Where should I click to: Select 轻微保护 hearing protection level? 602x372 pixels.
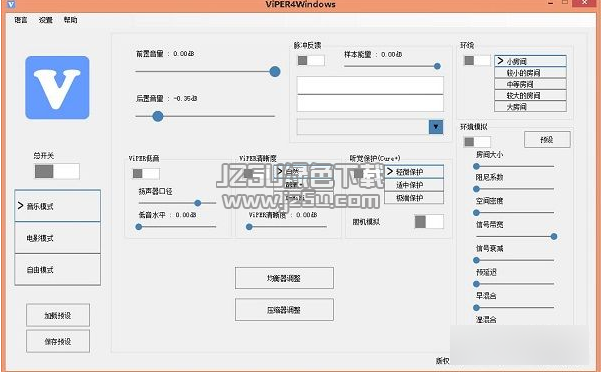(414, 172)
